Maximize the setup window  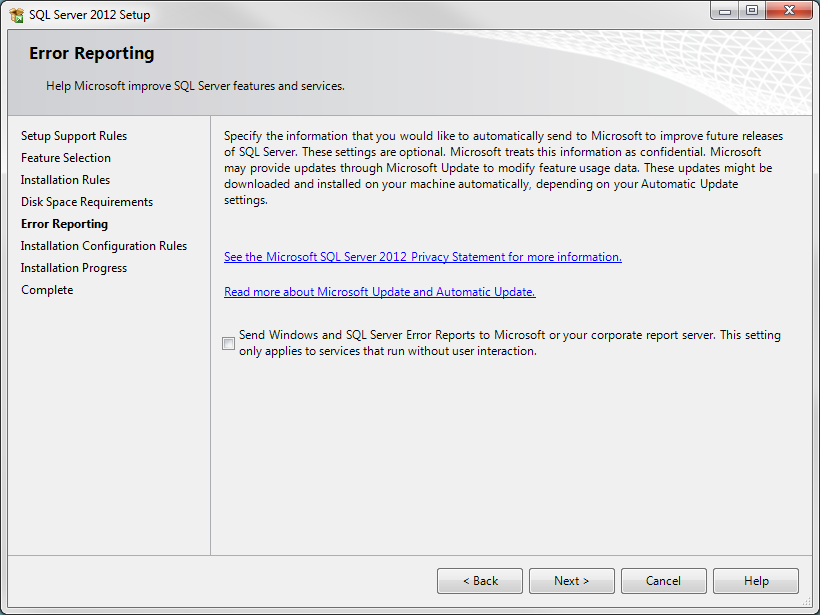tap(751, 10)
